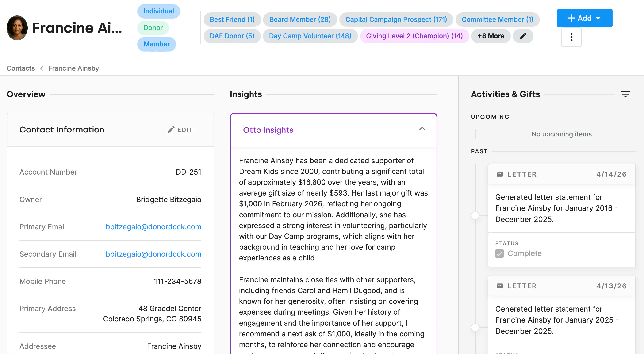Open the Add dropdown button
Viewport: 644px width, 354px height.
[x=584, y=18]
